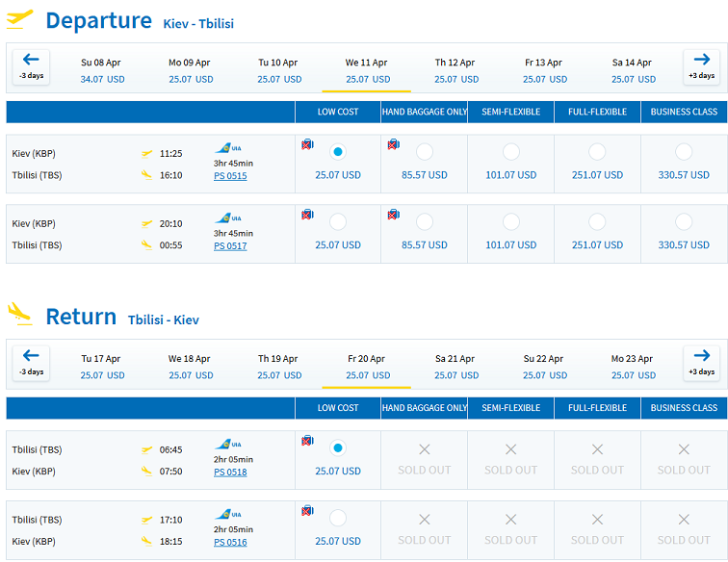728x562 pixels.
Task: Select Business Class fare for flight PS 0517
Action: tap(684, 222)
